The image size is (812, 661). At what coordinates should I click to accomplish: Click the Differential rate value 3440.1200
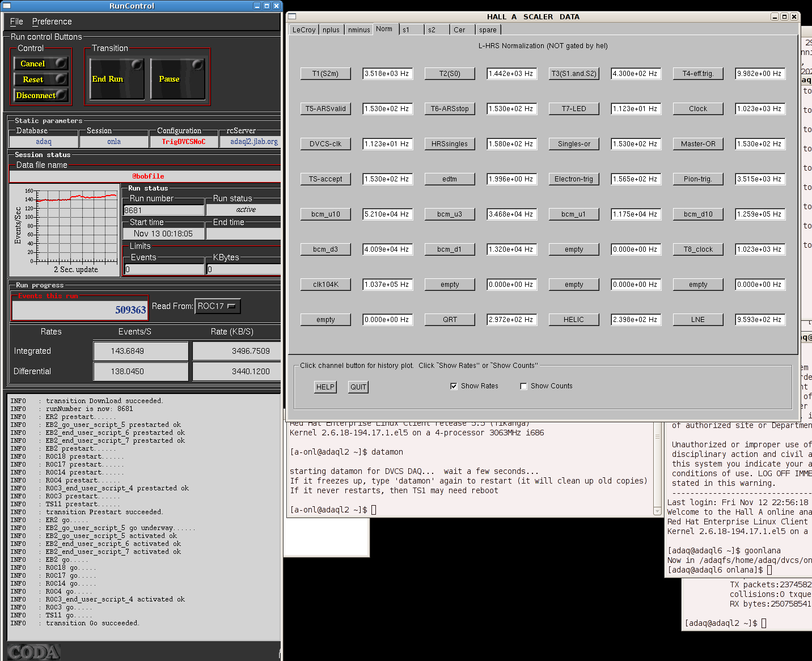tap(237, 371)
